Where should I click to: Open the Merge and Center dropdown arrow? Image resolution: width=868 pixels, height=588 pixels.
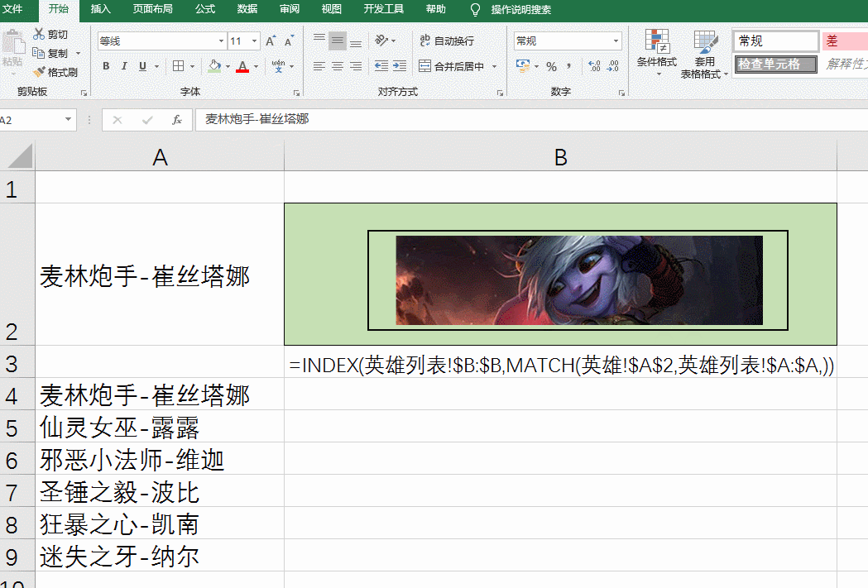[494, 66]
